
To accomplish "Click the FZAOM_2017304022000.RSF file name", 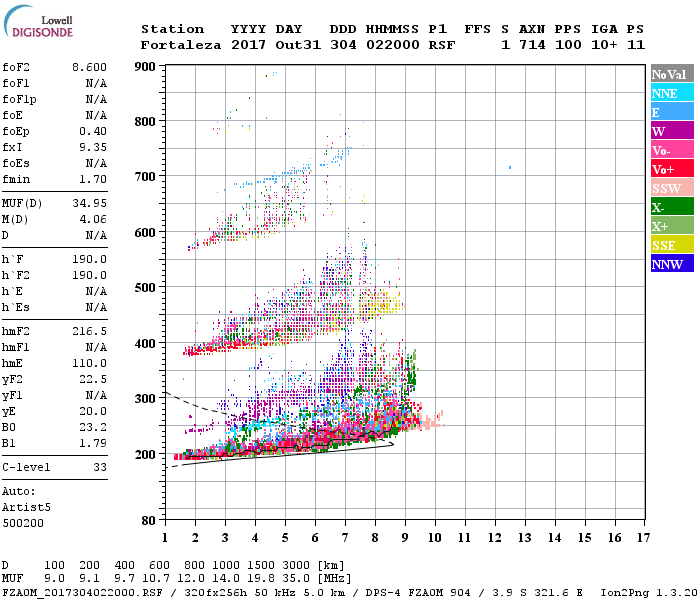I will (x=82, y=592).
